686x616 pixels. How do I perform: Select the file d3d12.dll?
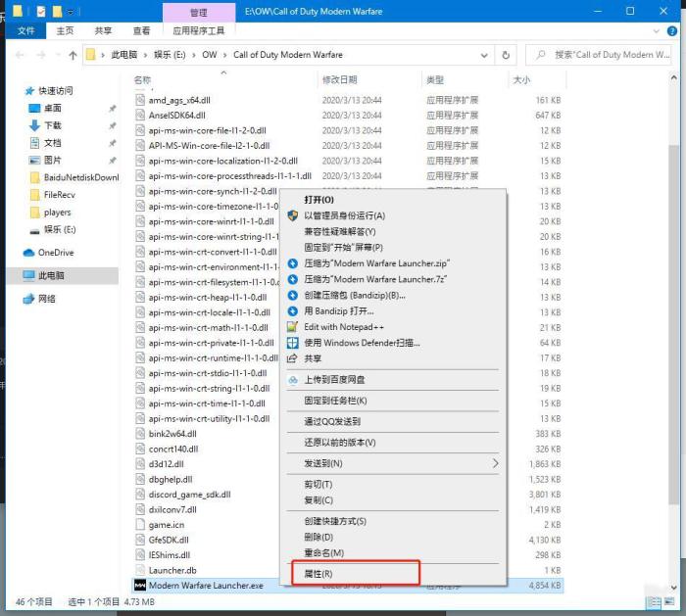click(167, 464)
